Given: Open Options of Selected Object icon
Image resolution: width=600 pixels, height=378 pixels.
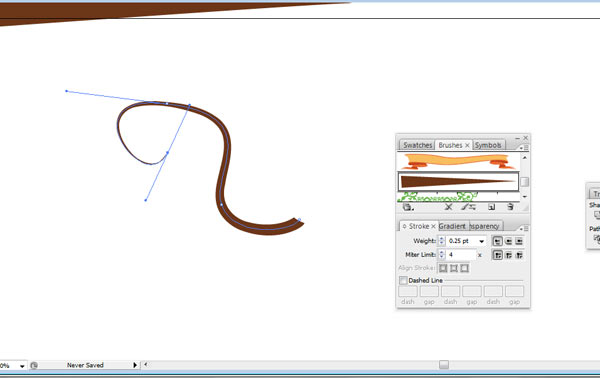Looking at the screenshot, I should [x=469, y=207].
